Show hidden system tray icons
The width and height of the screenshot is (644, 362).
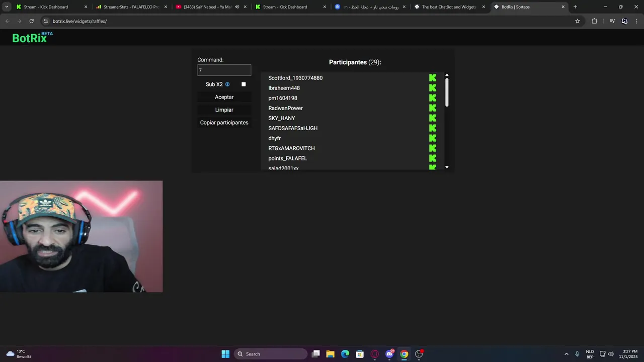(566, 354)
